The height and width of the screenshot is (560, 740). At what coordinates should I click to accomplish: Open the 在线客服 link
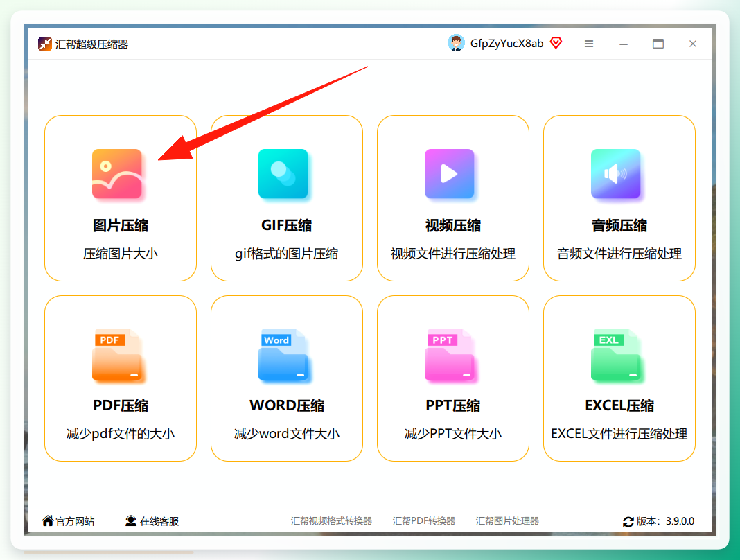[159, 521]
